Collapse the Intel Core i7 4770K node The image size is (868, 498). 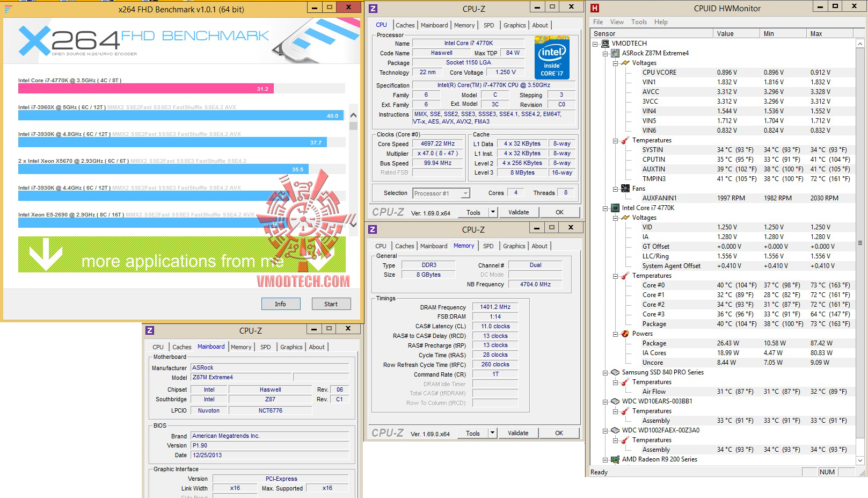(606, 208)
